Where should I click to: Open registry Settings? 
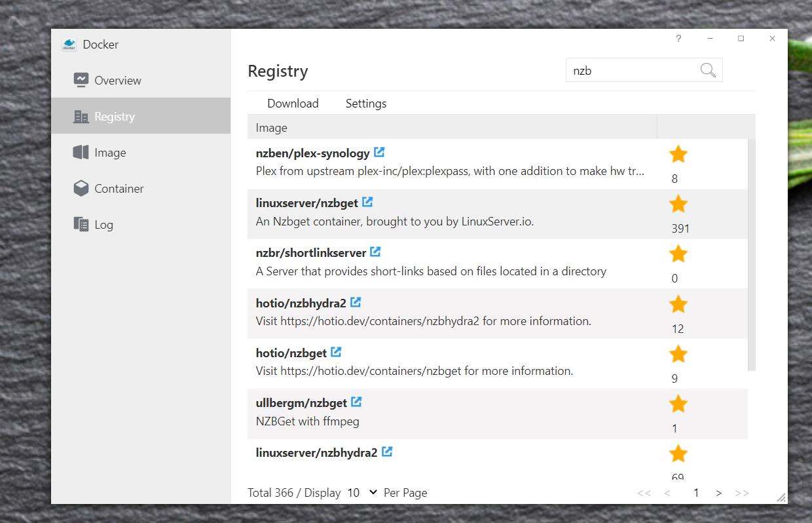pyautogui.click(x=366, y=104)
